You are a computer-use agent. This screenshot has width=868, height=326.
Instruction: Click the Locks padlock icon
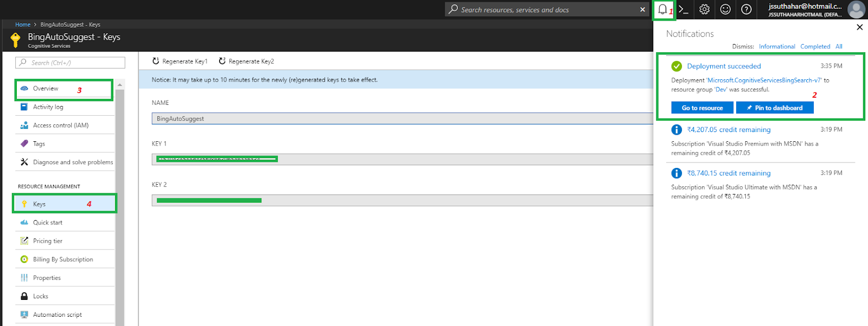point(24,296)
